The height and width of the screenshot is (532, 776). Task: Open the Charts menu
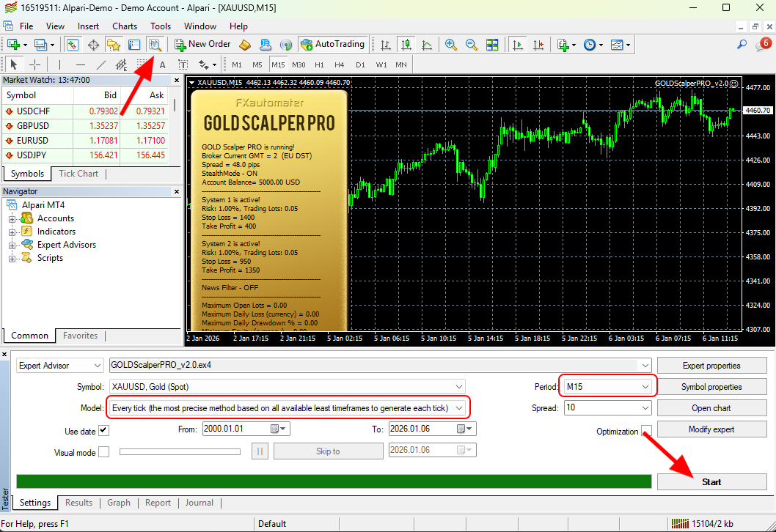point(124,26)
